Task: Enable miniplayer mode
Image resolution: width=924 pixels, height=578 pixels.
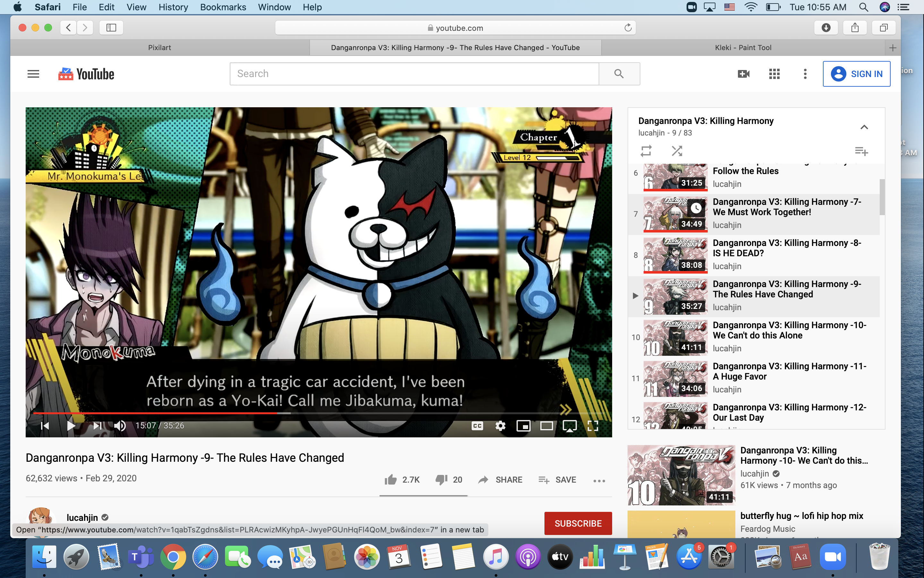Action: [523, 426]
